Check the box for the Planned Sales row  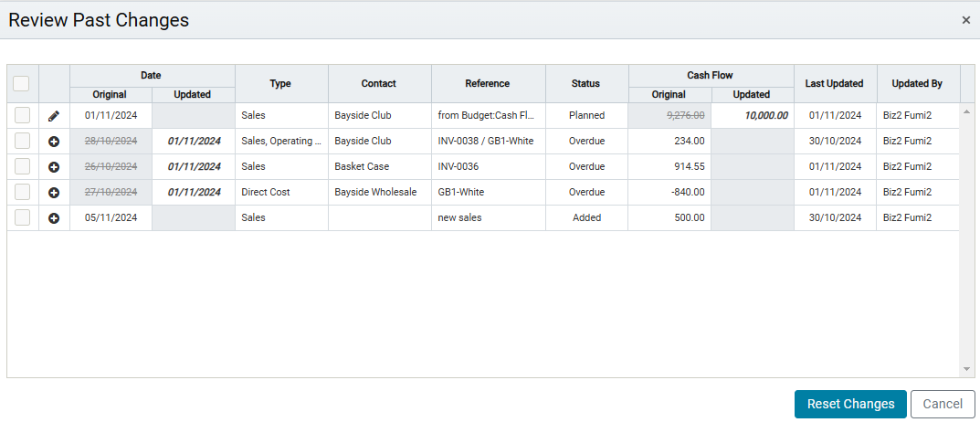pyautogui.click(x=23, y=115)
